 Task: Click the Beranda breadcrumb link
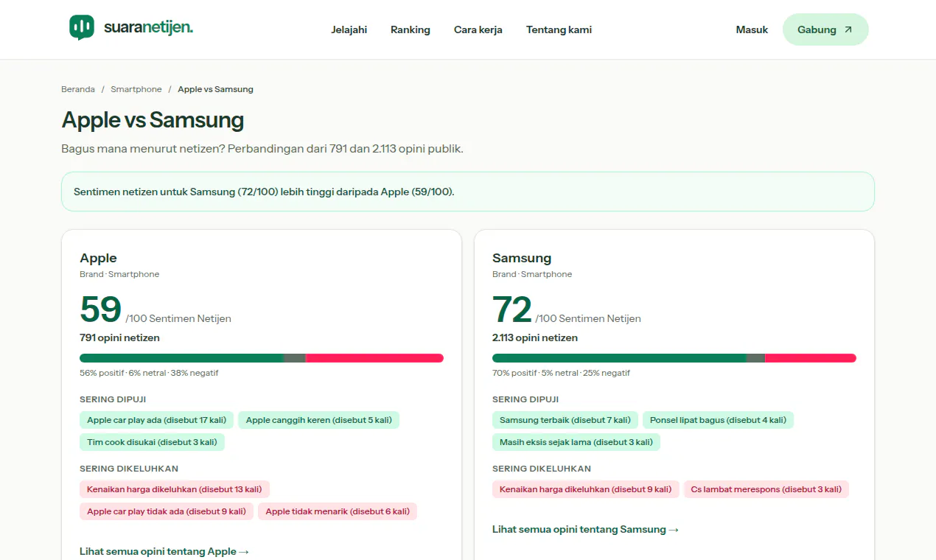78,89
